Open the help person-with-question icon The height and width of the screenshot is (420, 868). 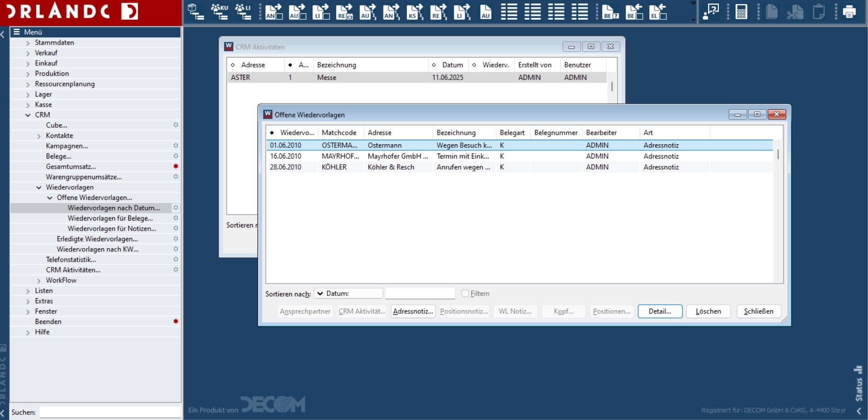(x=711, y=11)
